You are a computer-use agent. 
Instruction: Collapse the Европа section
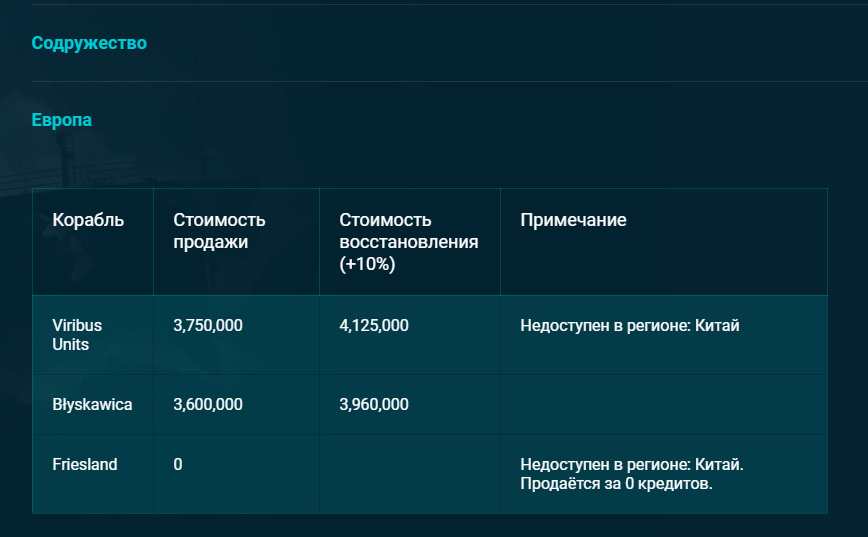[62, 120]
